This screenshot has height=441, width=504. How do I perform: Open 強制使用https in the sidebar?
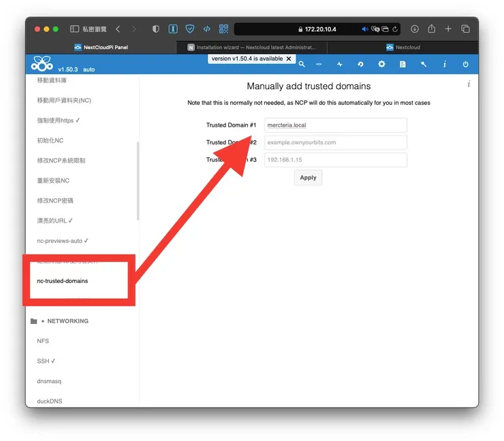58,120
